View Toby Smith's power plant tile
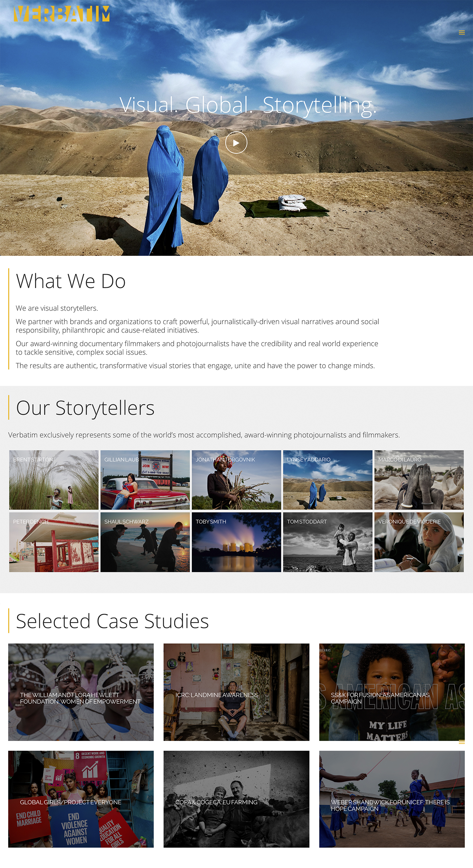Viewport: 473px width, 868px height. 236,542
